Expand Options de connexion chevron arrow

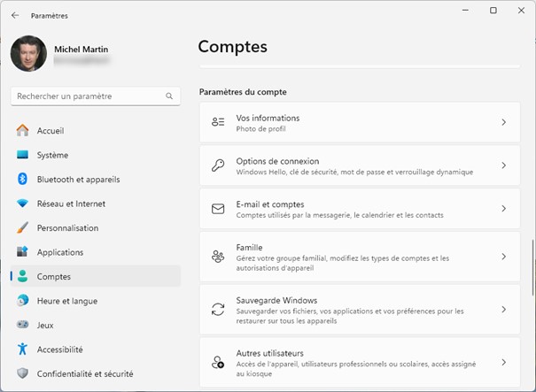(503, 165)
